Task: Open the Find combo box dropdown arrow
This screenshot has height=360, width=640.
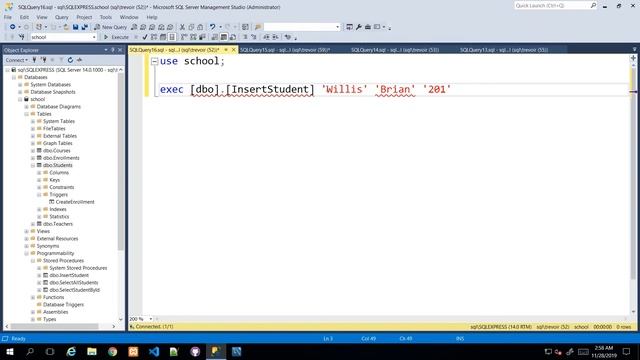Action: tap(338, 27)
